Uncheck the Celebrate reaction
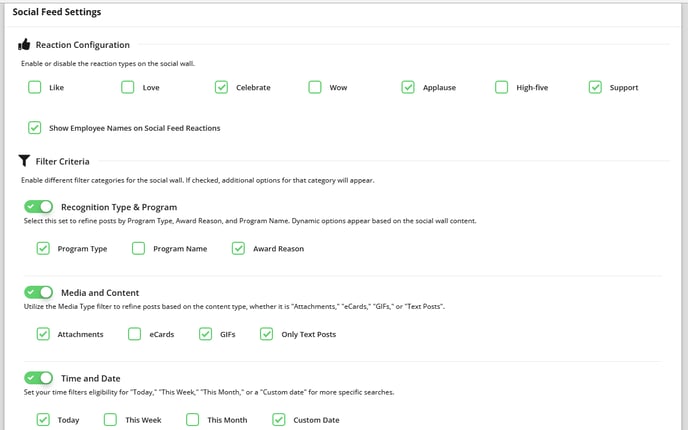This screenshot has height=430, width=688. 222,87
